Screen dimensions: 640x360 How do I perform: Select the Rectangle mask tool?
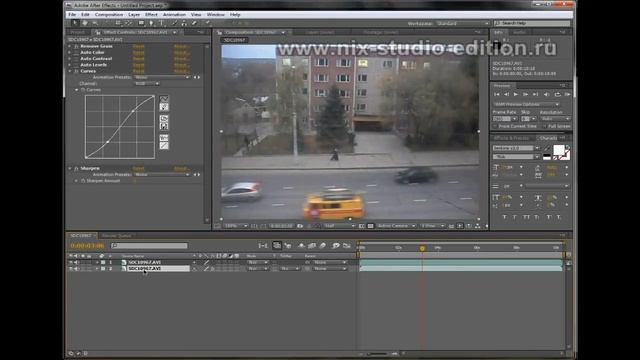[141, 23]
